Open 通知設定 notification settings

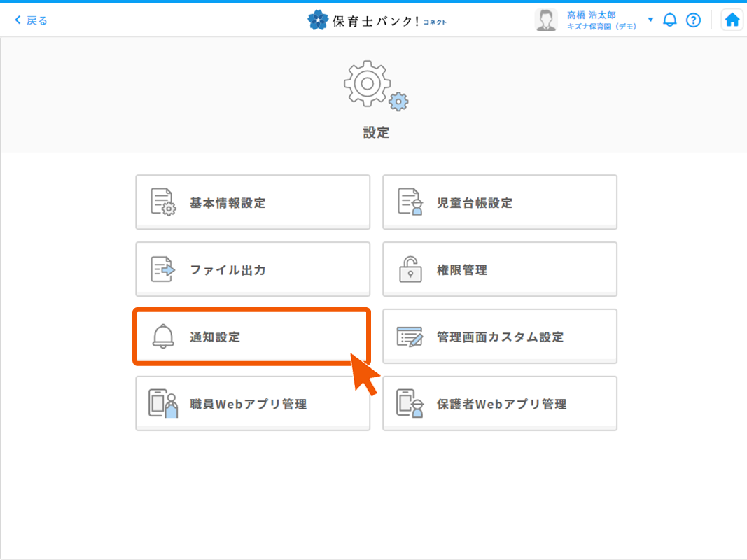coord(251,337)
